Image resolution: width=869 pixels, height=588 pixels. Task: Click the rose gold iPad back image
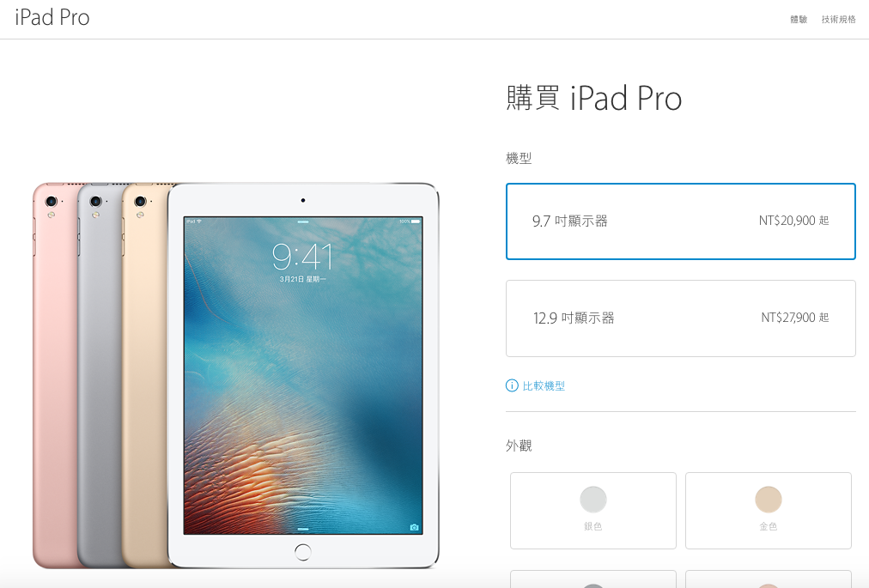click(x=56, y=376)
